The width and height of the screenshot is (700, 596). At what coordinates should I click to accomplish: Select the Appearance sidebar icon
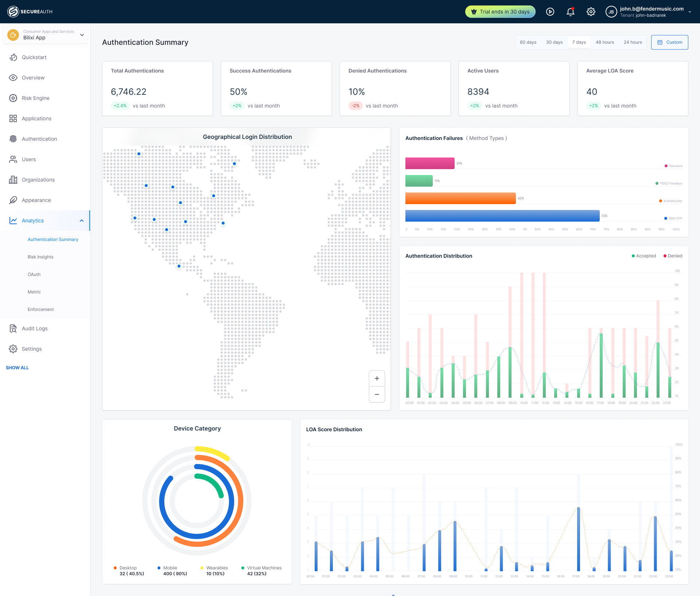coord(13,200)
